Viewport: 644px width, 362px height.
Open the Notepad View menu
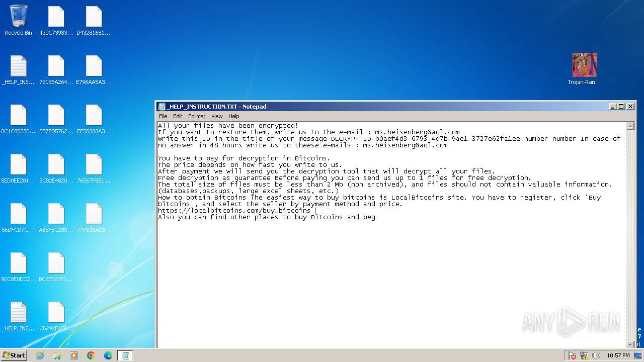pos(217,116)
